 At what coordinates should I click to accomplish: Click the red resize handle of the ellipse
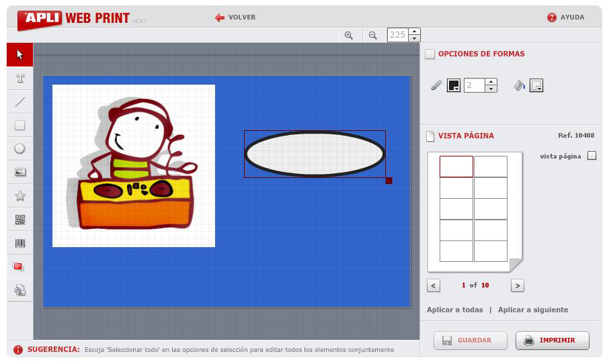click(389, 181)
